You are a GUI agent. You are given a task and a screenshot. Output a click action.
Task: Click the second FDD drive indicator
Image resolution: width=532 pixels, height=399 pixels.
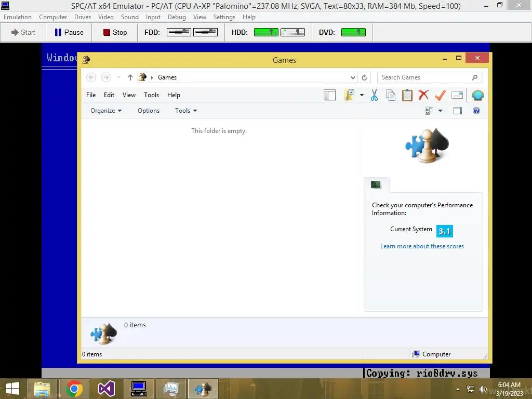click(x=205, y=32)
